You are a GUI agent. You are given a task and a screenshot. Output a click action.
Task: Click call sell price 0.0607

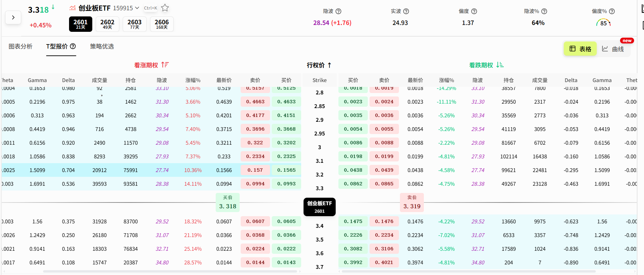tap(255, 221)
